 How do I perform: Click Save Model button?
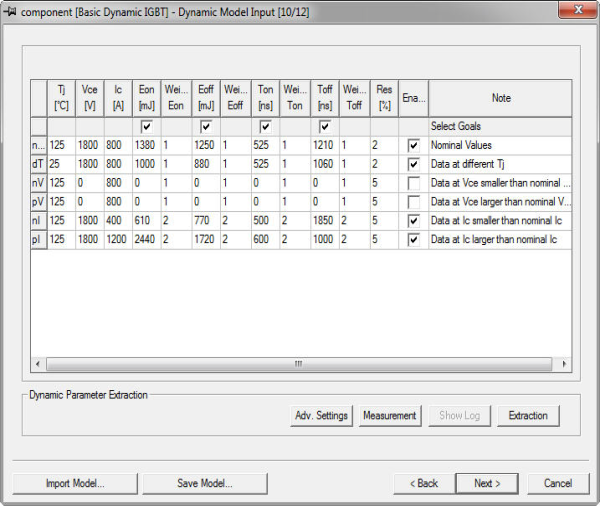tap(204, 483)
